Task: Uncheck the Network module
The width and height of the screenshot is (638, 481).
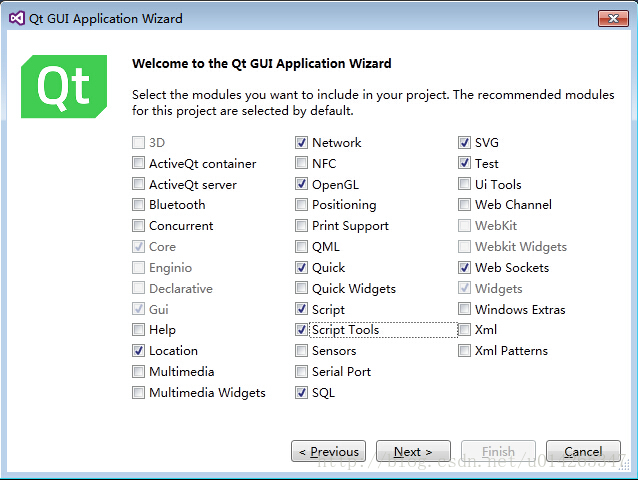Action: 301,142
